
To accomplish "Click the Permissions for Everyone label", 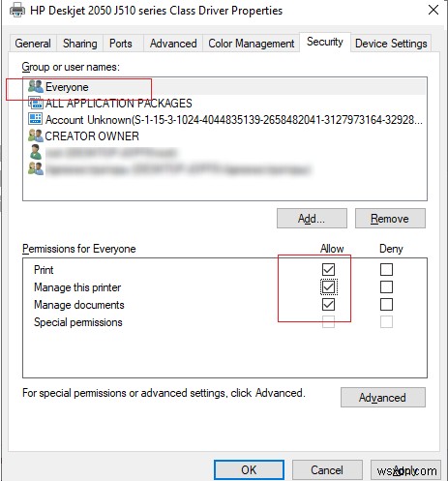I will point(79,249).
